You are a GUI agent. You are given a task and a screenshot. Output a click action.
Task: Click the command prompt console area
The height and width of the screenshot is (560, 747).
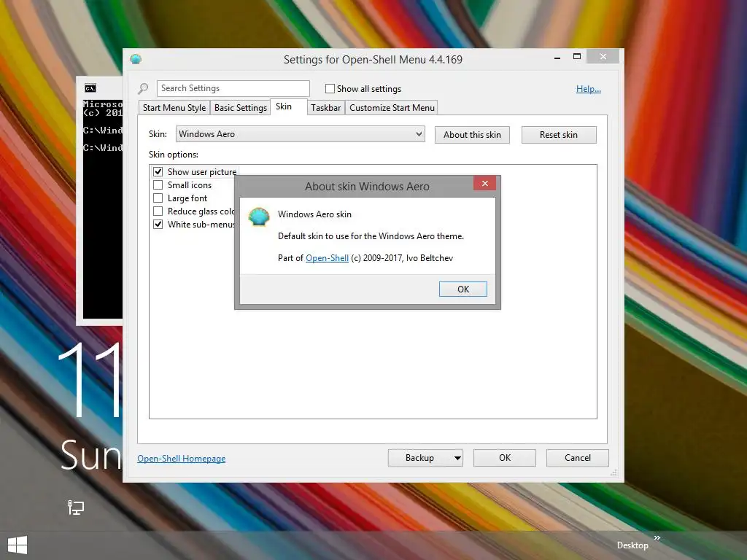(x=102, y=209)
